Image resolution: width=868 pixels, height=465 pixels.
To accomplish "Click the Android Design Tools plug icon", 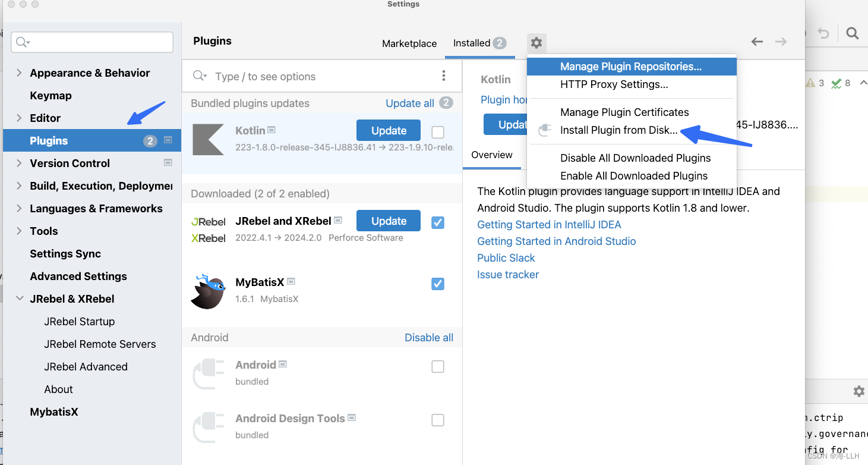I will [208, 427].
